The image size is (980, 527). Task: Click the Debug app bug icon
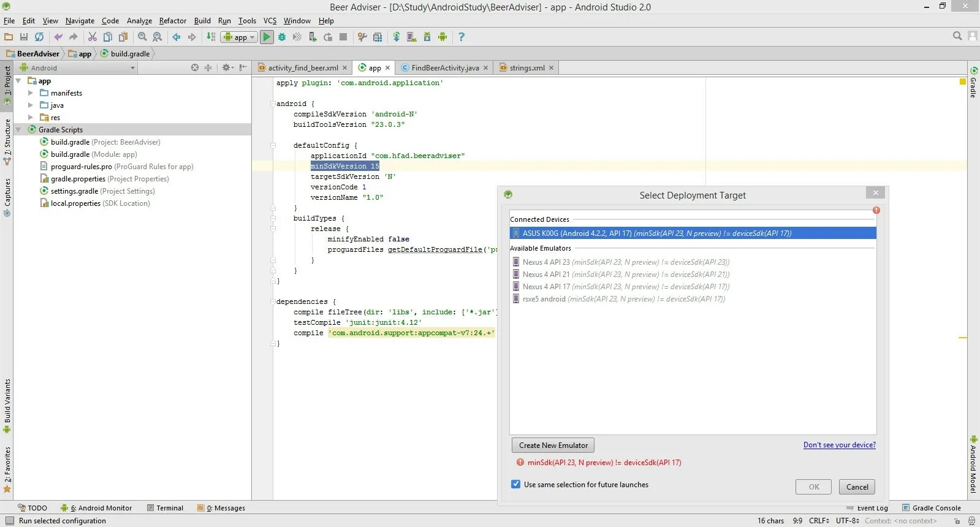tap(282, 37)
